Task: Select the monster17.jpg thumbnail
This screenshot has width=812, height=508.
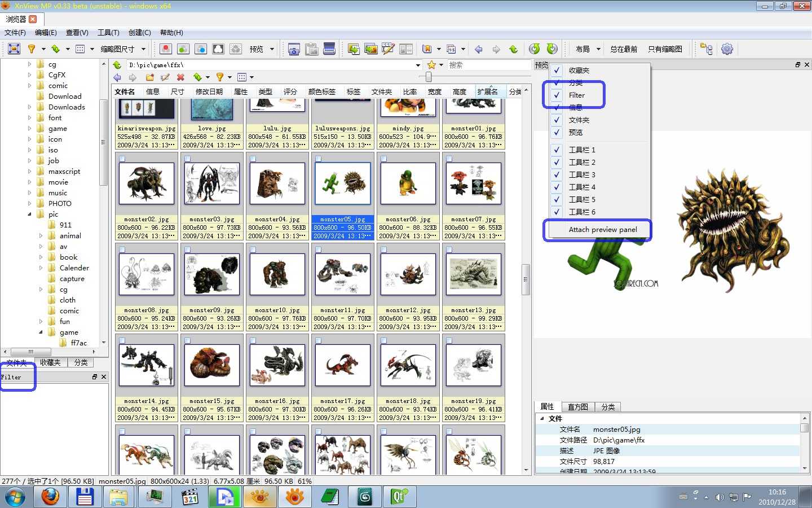Action: (x=343, y=378)
